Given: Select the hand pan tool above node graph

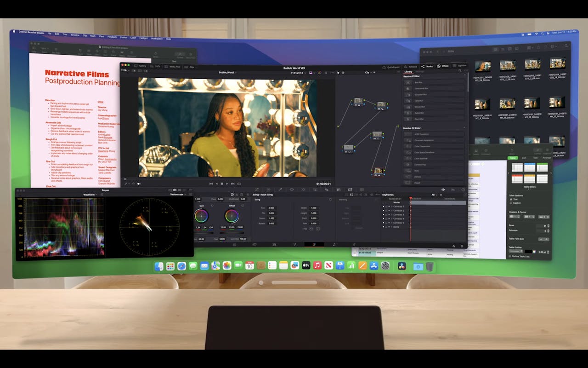Looking at the screenshot, I should click(343, 73).
